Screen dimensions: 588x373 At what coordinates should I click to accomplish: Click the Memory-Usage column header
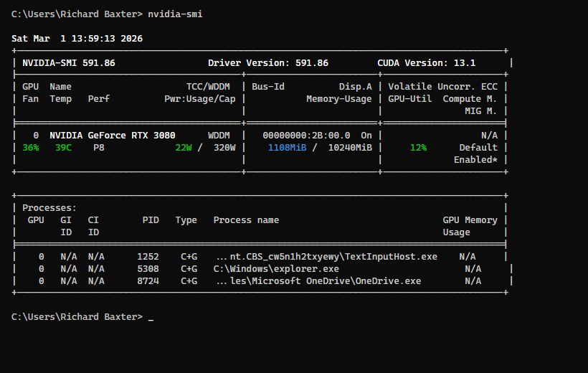click(x=339, y=99)
